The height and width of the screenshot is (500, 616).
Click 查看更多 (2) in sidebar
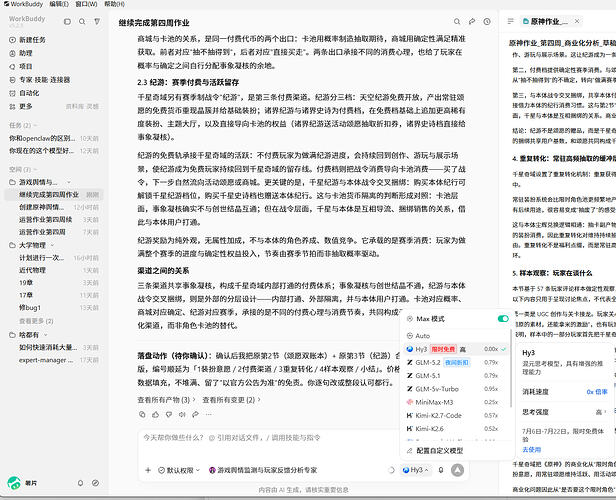(x=36, y=321)
